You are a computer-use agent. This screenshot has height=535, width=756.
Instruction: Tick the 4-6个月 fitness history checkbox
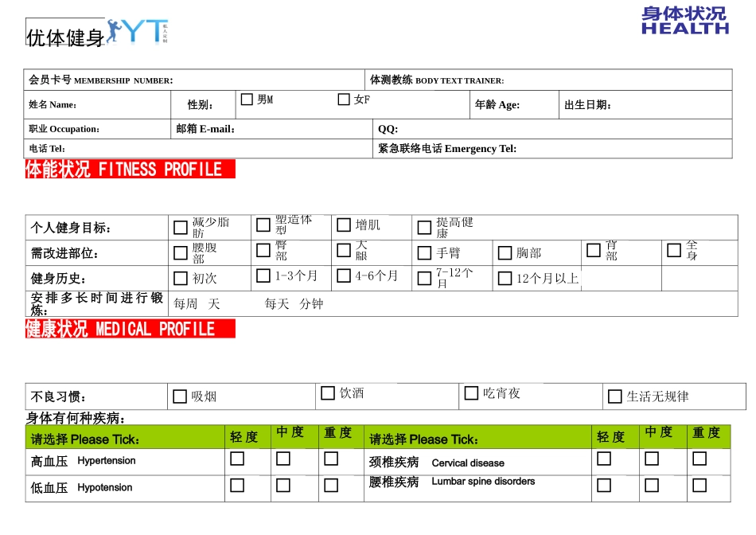point(344,275)
